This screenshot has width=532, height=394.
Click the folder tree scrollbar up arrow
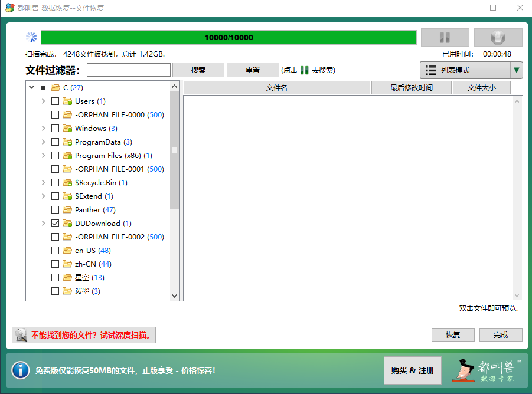coord(174,86)
